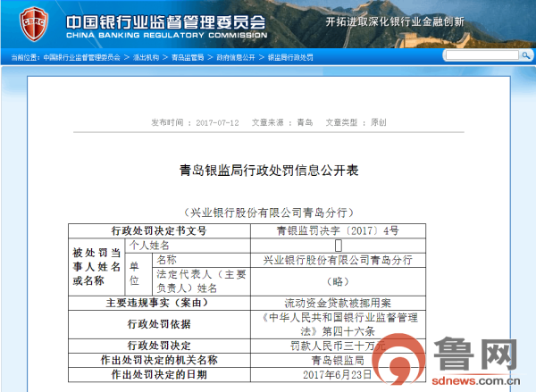Click cell 作出处罚决定的机关名称
Viewport: 536px width, 392px height.
159,360
